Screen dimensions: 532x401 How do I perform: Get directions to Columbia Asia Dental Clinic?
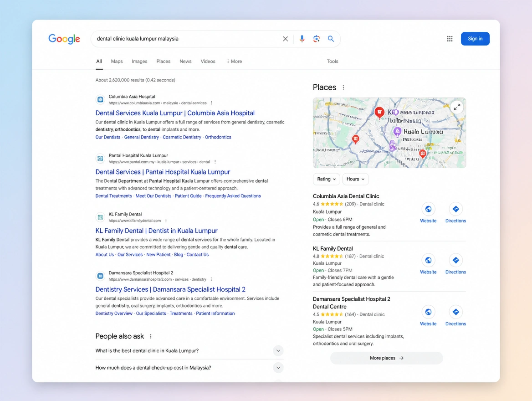click(455, 213)
